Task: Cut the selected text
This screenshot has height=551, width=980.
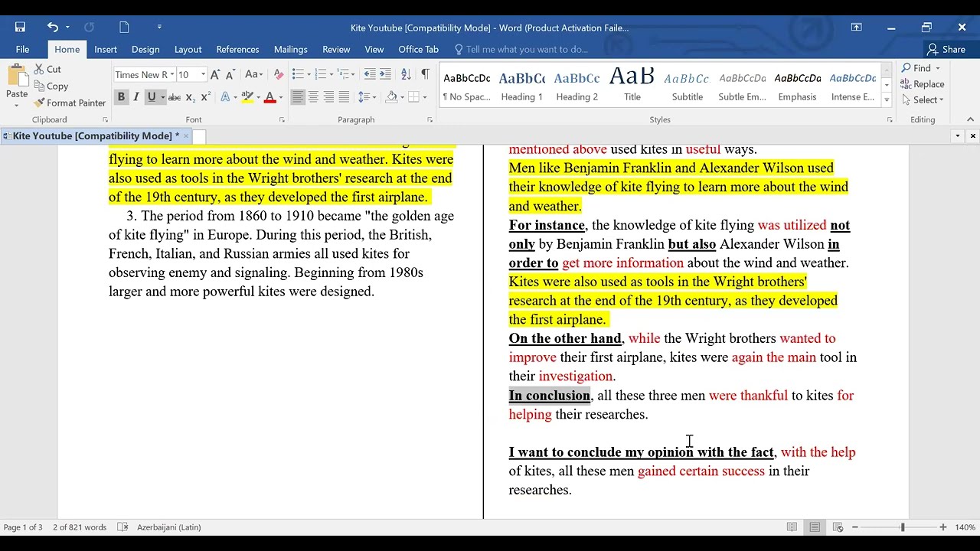Action: coord(47,69)
